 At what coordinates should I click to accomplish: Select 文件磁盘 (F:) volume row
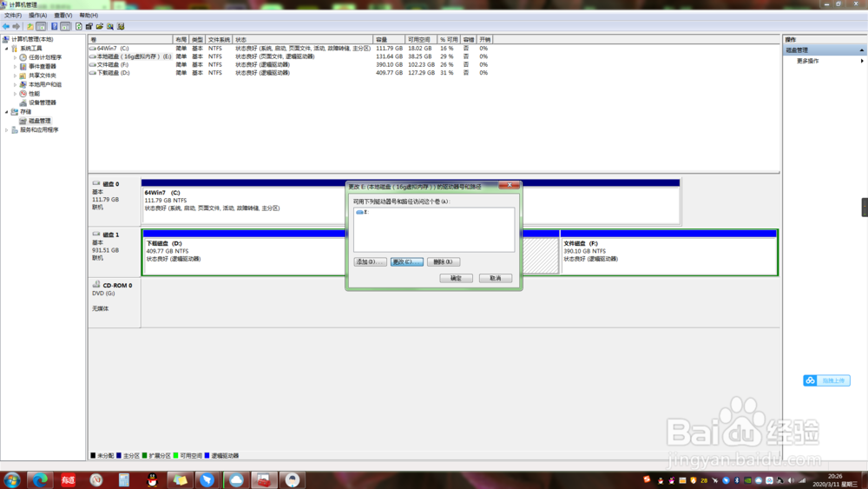tap(289, 65)
